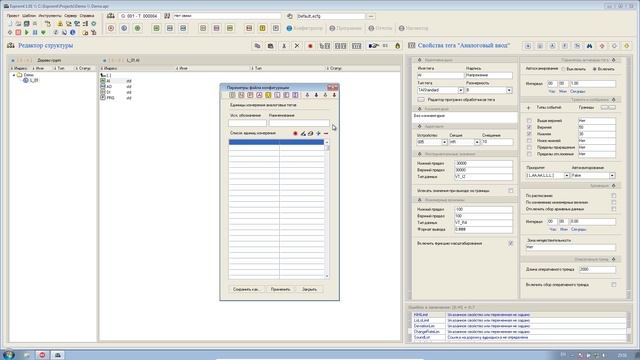Screen dimensions: 640x360
Task: Collapse the archiving section header arrow
Action: [x=613, y=186]
